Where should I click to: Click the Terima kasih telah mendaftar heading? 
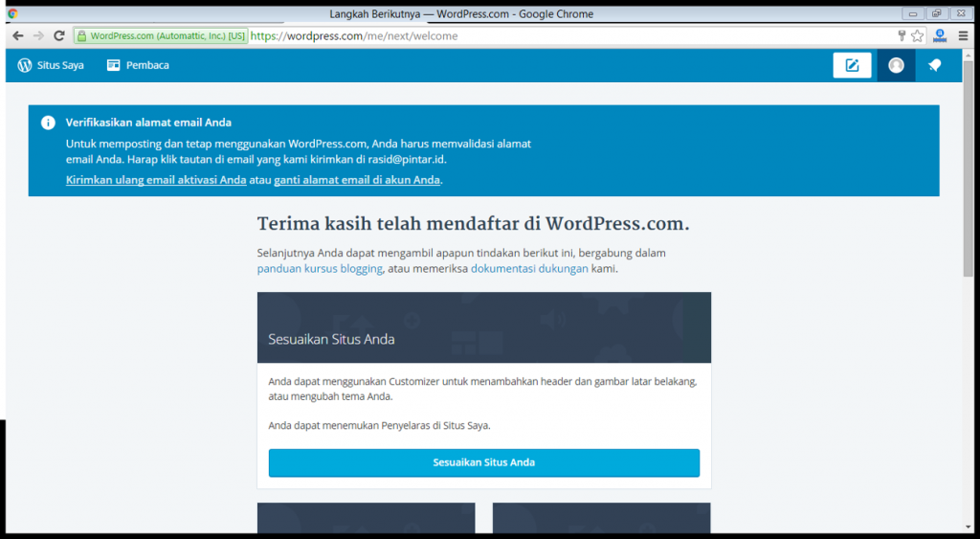coord(473,223)
